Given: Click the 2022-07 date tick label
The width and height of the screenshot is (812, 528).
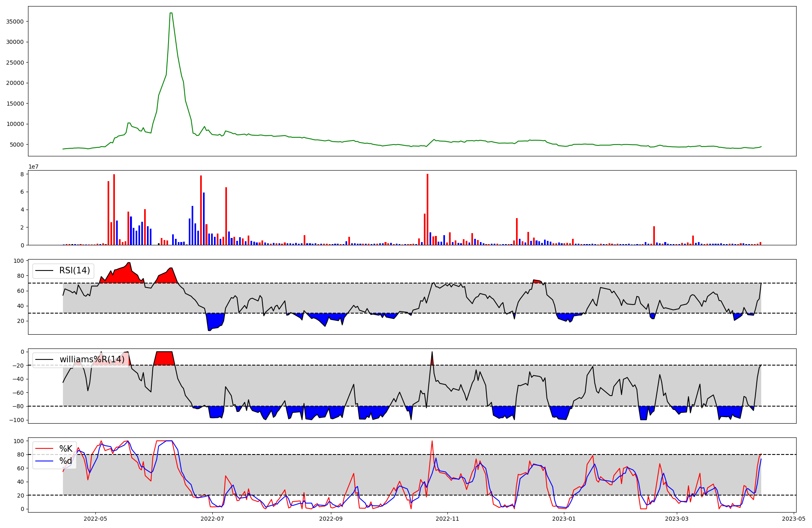Looking at the screenshot, I should click(212, 519).
